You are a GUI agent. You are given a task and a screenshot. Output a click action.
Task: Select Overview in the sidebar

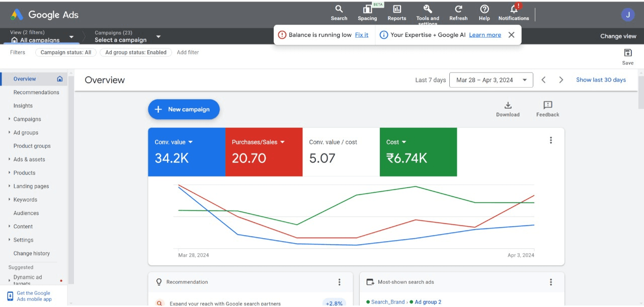[25, 79]
